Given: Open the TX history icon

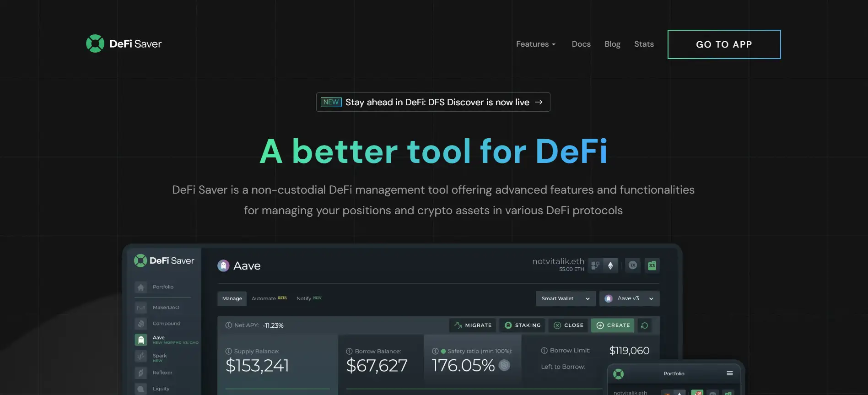Looking at the screenshot, I should (x=633, y=265).
